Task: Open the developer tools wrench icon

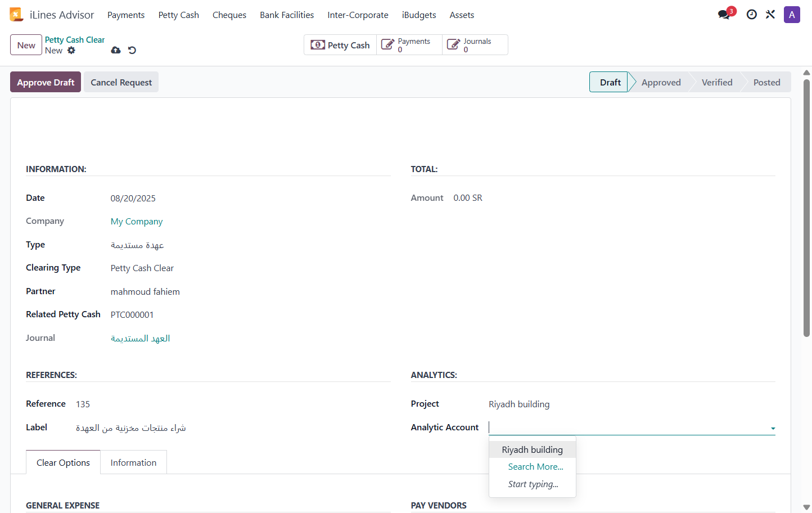Action: (770, 15)
